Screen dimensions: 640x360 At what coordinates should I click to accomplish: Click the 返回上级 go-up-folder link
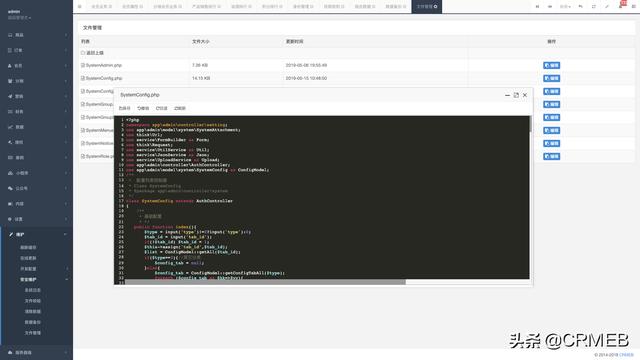point(95,53)
